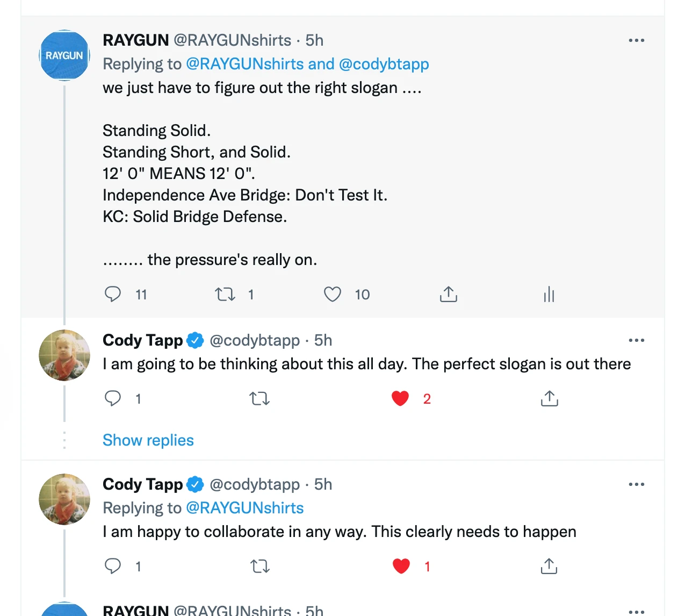Screen dimensions: 678x616
Task: Retweet RAYGUN's slogan tweet
Action: click(x=225, y=294)
